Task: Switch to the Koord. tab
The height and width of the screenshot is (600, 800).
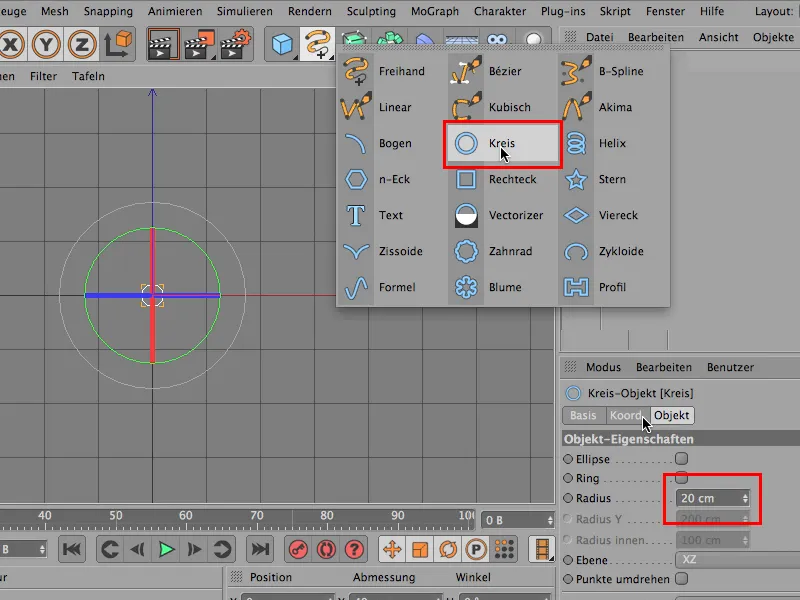Action: tap(627, 415)
